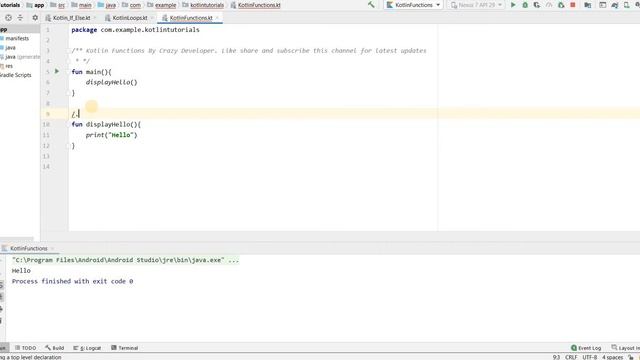Screen dimensions: 640x360
Task: Close the Kotlin_If_Else.kt editor tab
Action: [95, 18]
